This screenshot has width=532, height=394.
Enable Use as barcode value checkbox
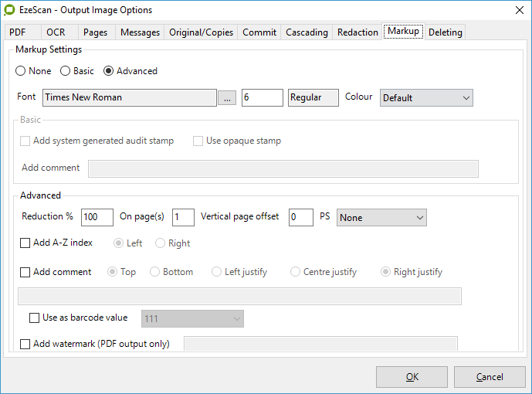click(x=34, y=318)
